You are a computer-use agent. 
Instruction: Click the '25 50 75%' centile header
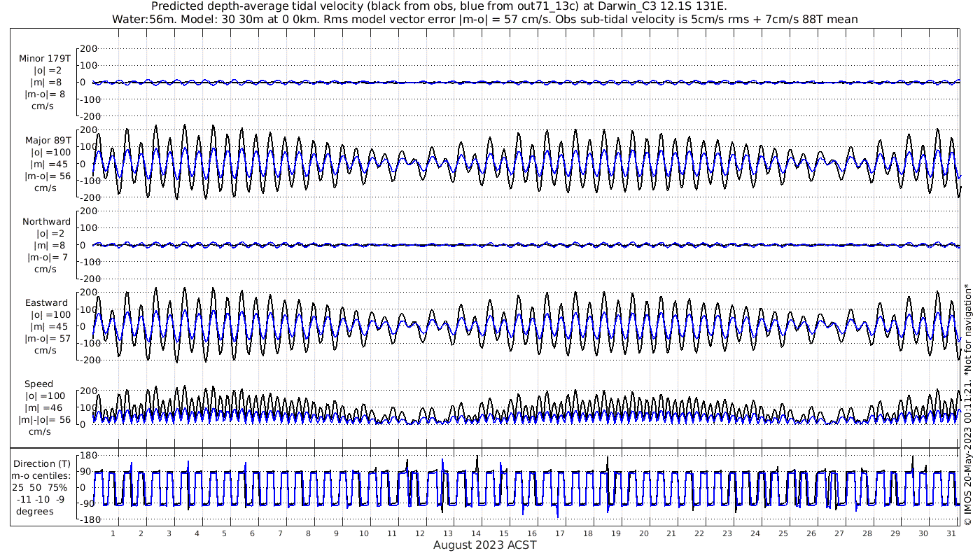pos(39,487)
